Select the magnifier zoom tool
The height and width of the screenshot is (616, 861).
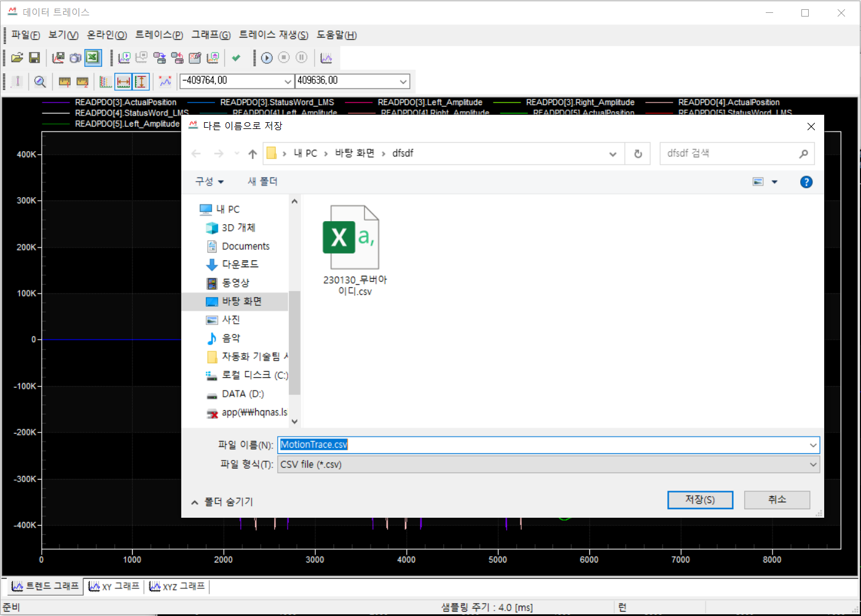click(x=39, y=81)
